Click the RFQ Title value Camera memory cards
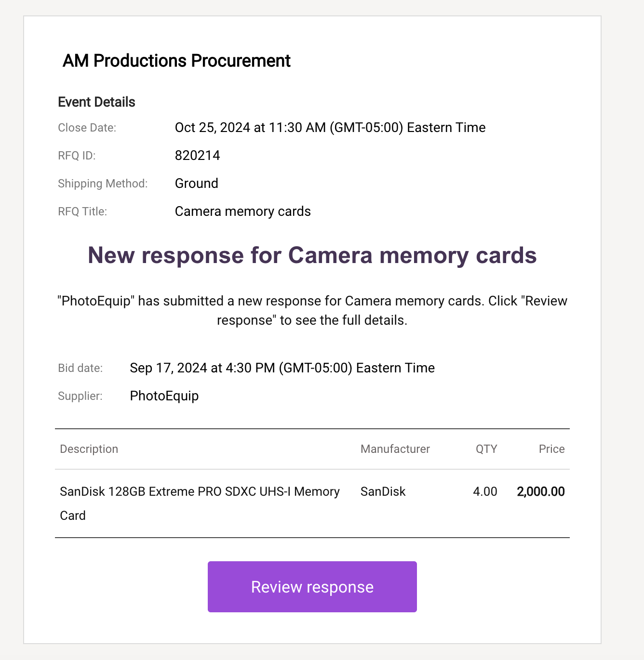This screenshot has height=660, width=644. [242, 211]
